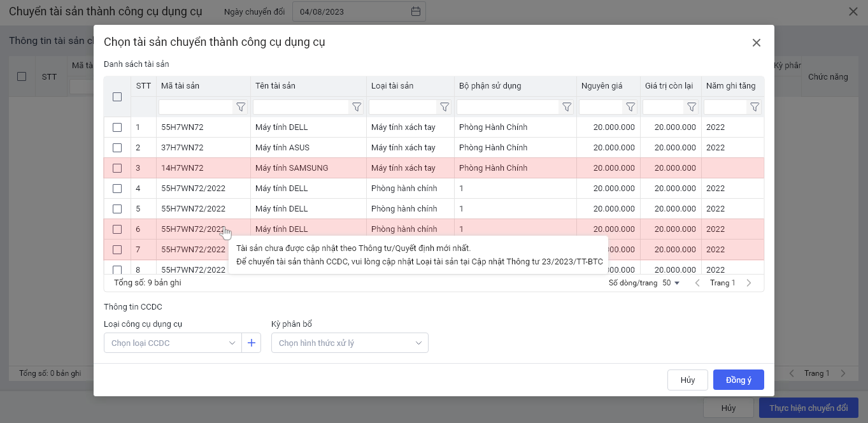Click plus icon to add CCDC type
This screenshot has height=423, width=868.
pos(252,343)
